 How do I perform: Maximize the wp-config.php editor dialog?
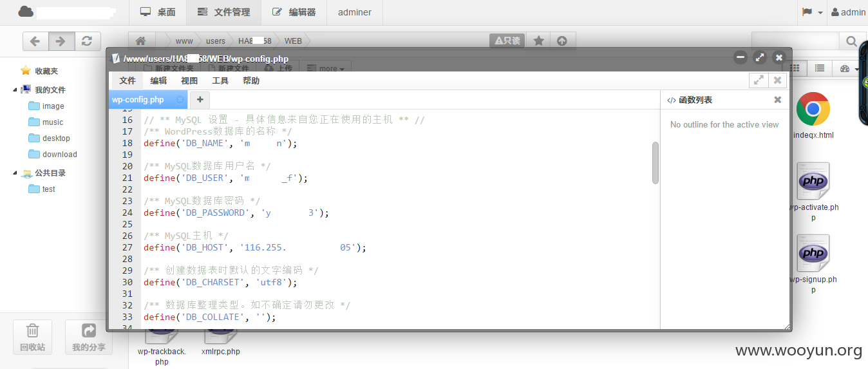click(760, 57)
